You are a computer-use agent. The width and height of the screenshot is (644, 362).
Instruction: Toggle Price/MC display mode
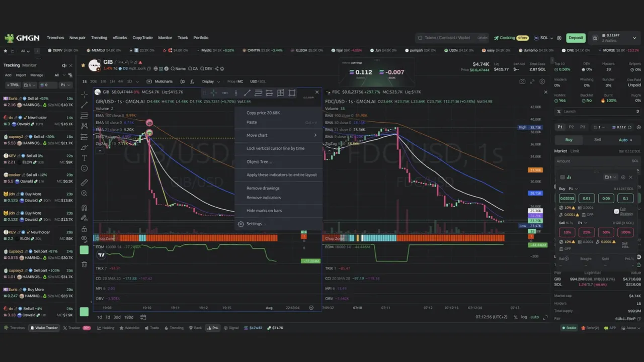(x=235, y=81)
